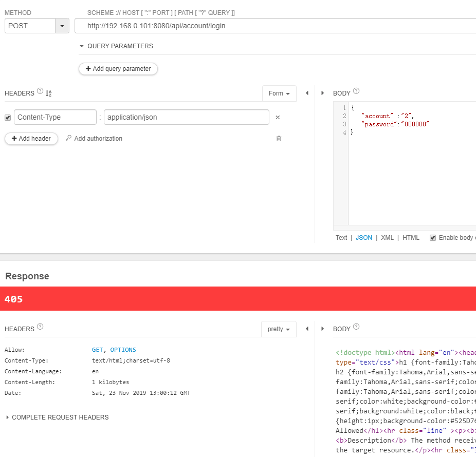
Task: Switch body format to XML
Action: [x=387, y=238]
